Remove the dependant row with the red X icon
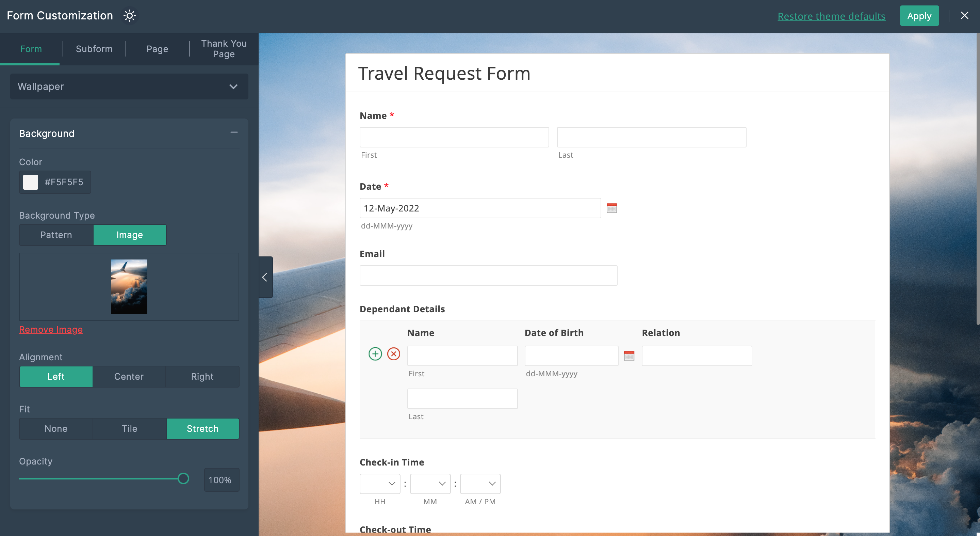 [393, 354]
